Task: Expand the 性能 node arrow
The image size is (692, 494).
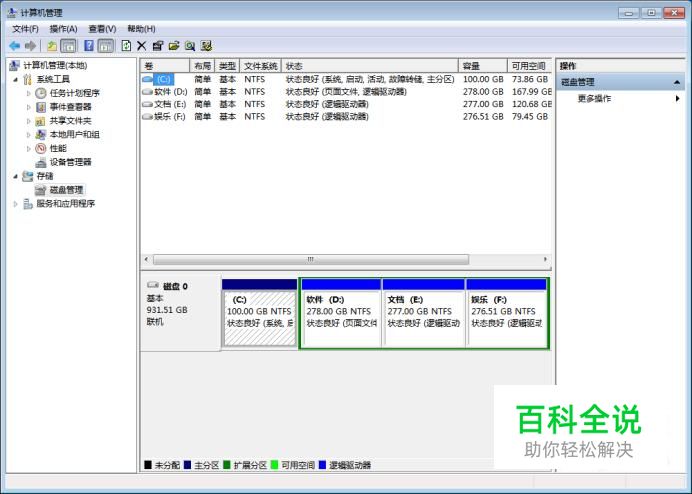Action: pos(29,149)
